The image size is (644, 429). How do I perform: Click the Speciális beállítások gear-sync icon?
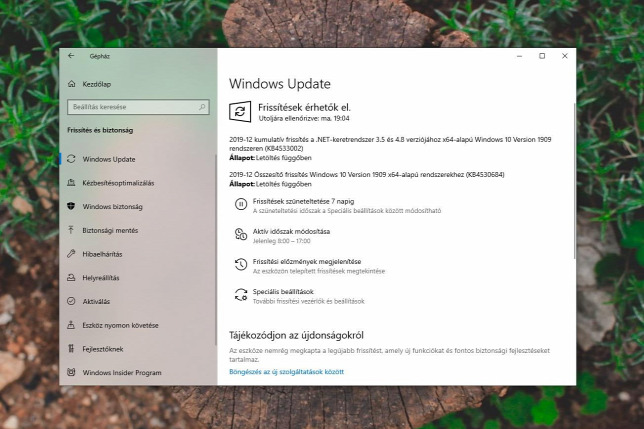[241, 295]
